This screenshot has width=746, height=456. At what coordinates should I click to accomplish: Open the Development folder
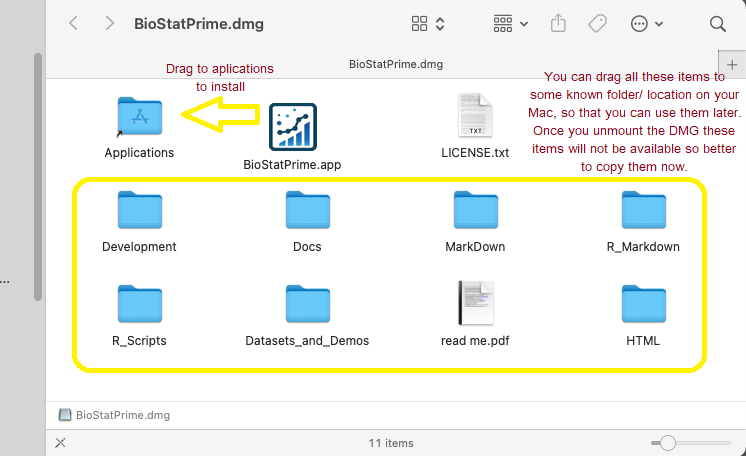click(139, 211)
